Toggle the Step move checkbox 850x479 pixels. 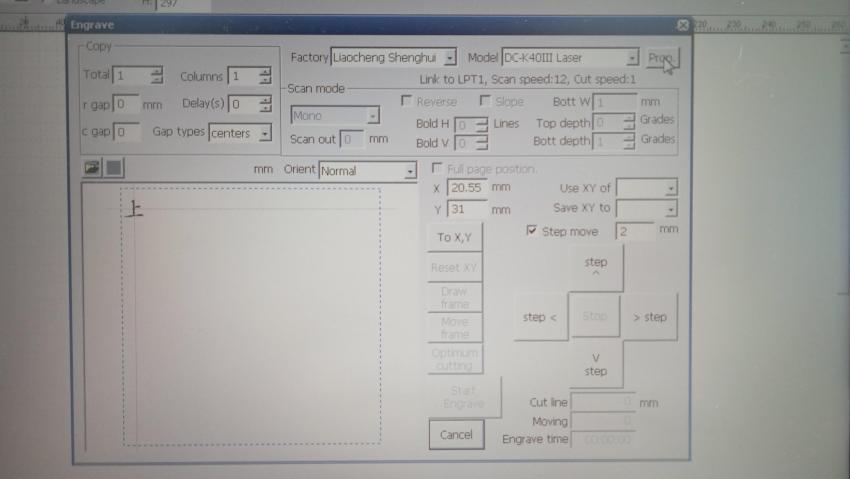coord(531,231)
